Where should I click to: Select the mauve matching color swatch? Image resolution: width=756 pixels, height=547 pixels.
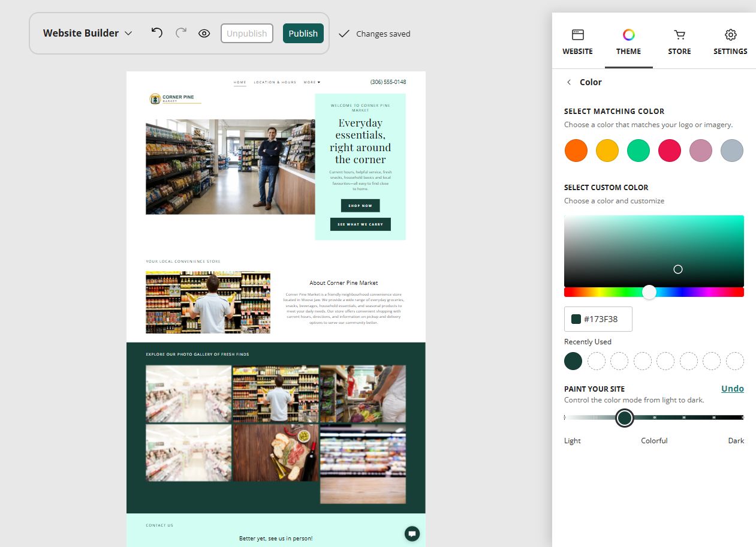701,151
